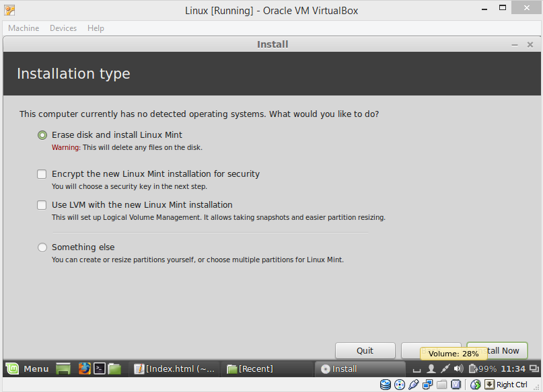Switch to the Install taskbar window
Image resolution: width=543 pixels, height=392 pixels.
(x=360, y=369)
